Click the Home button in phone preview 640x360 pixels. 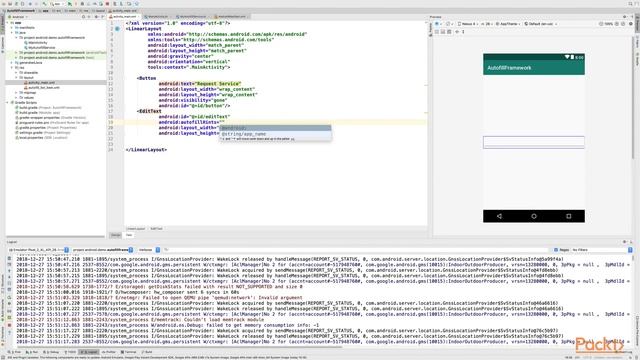click(533, 216)
